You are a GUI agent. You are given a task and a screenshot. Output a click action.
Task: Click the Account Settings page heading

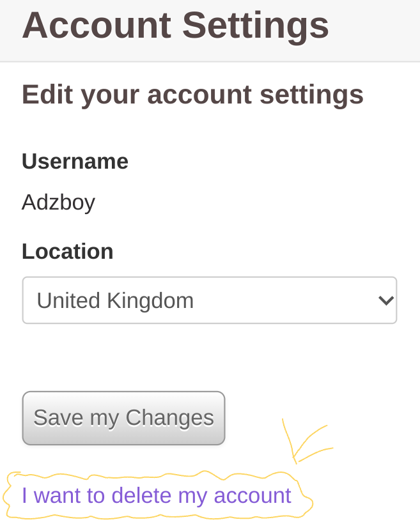click(x=176, y=26)
